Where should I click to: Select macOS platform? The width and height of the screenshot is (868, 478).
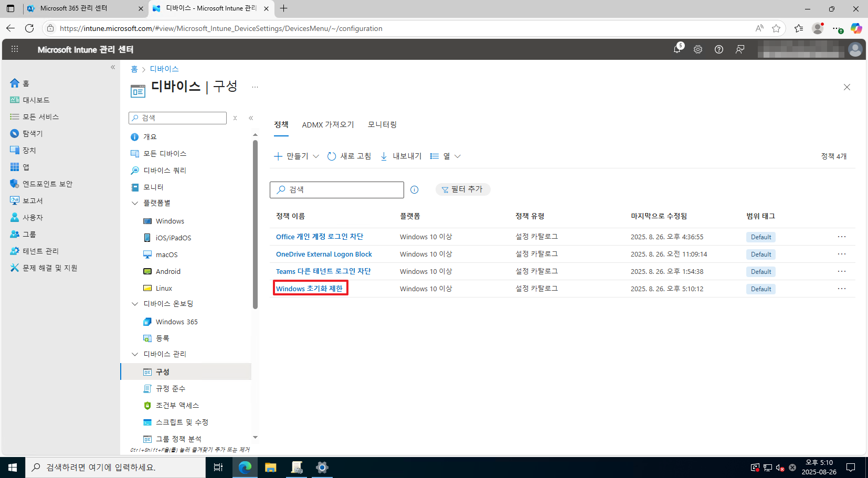[166, 254]
